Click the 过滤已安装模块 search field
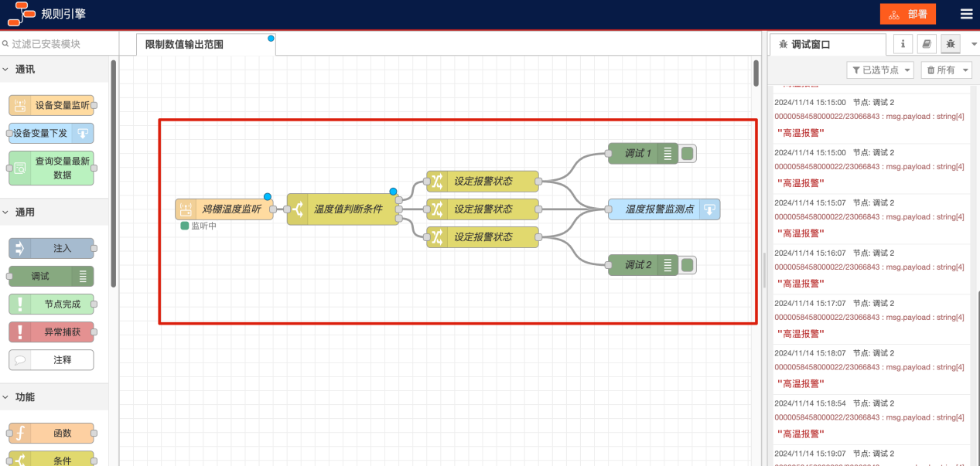The image size is (980, 466). [58, 44]
